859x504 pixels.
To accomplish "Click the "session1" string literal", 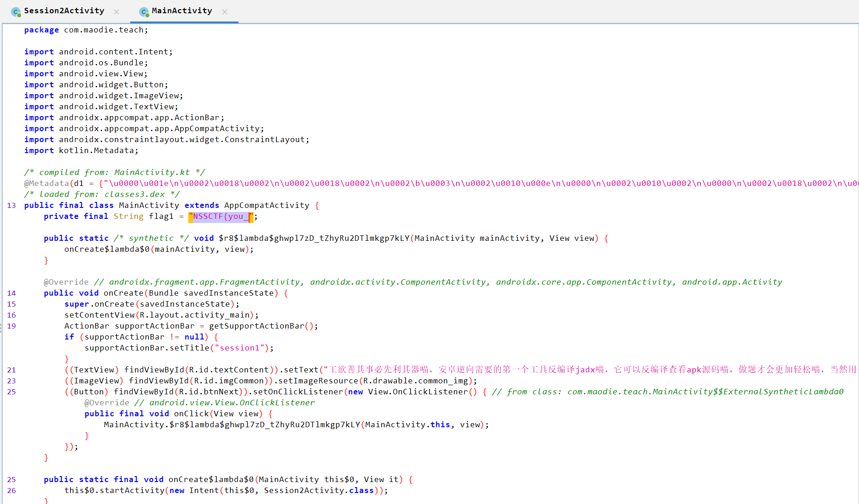I will [242, 348].
